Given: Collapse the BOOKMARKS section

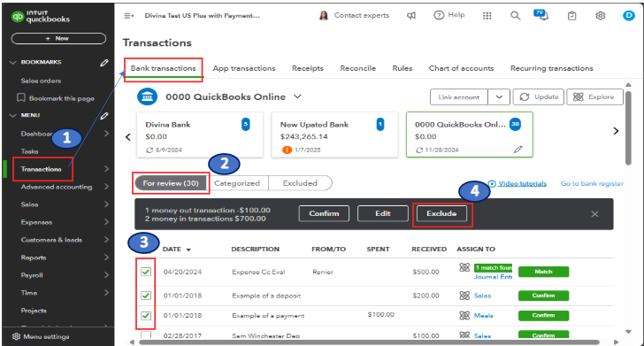Looking at the screenshot, I should pos(12,63).
